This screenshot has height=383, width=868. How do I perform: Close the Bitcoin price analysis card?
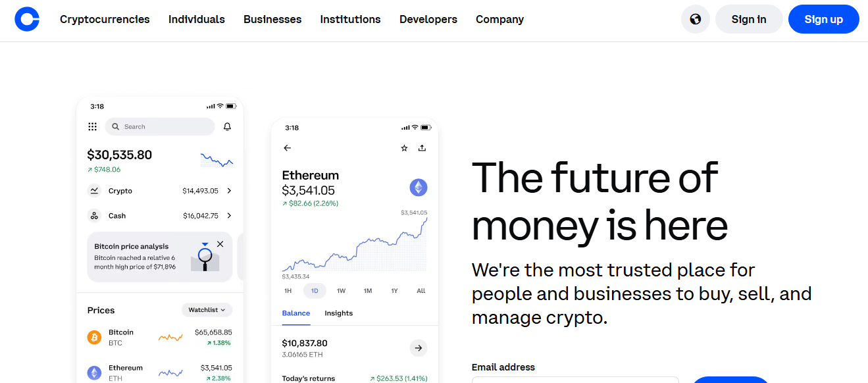[x=220, y=244]
